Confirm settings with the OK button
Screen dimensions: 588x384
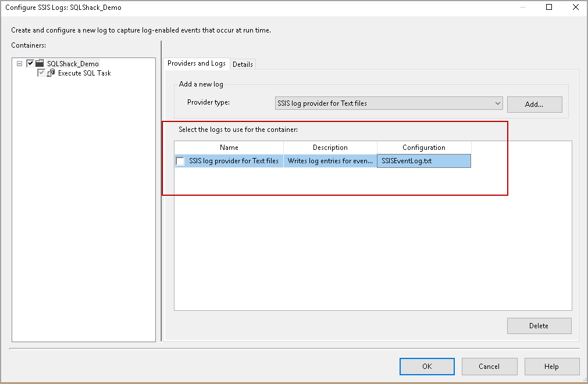point(427,367)
